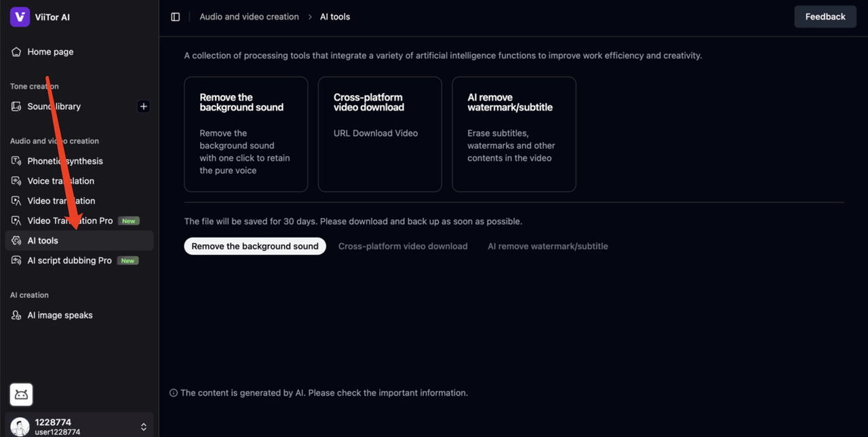The width and height of the screenshot is (868, 437).
Task: Switch to Cross-platform video download tab
Action: (x=403, y=246)
